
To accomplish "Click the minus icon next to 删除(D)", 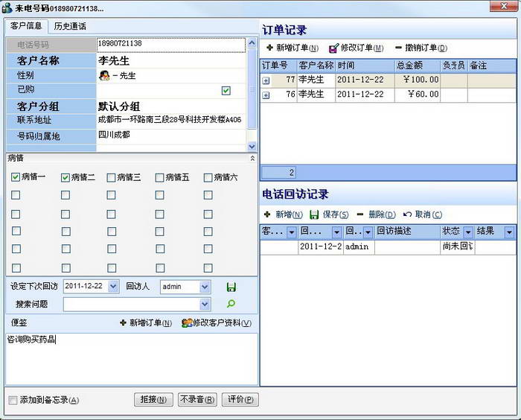I will click(360, 214).
